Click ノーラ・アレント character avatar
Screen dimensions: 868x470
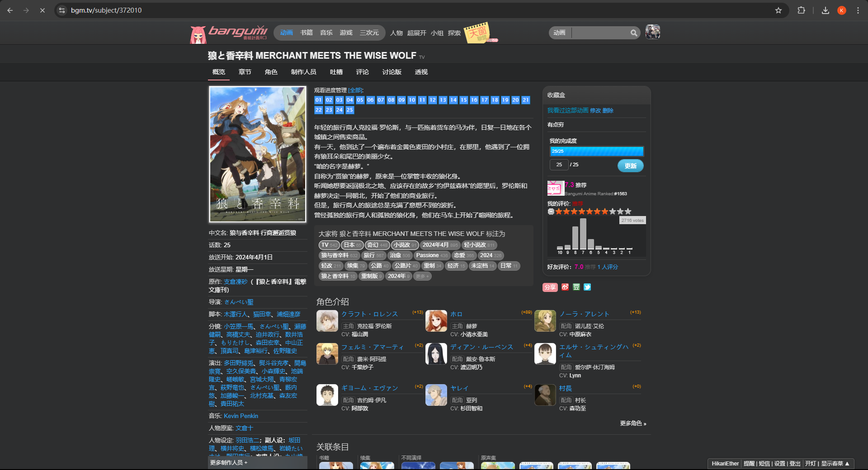click(545, 321)
